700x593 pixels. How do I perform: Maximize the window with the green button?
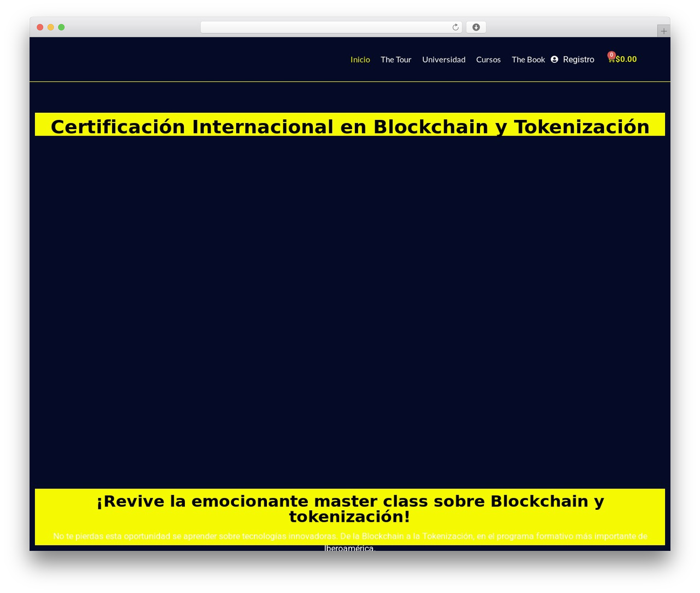(x=61, y=27)
